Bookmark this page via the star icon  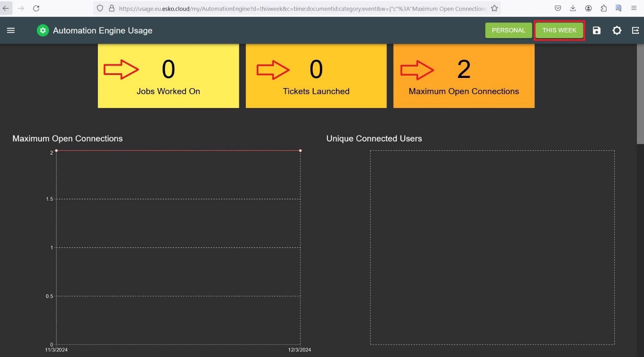pyautogui.click(x=494, y=8)
